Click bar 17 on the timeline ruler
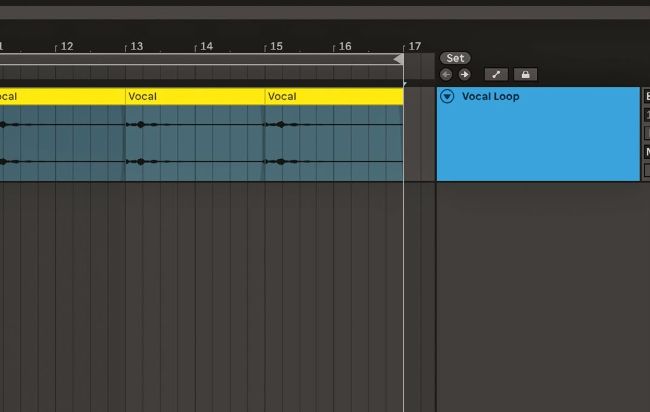 414,46
